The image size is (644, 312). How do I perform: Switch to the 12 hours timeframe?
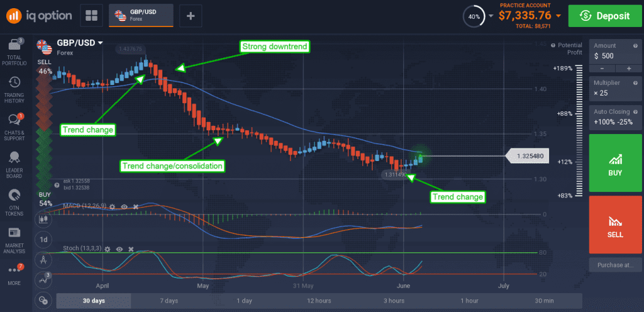tap(319, 301)
